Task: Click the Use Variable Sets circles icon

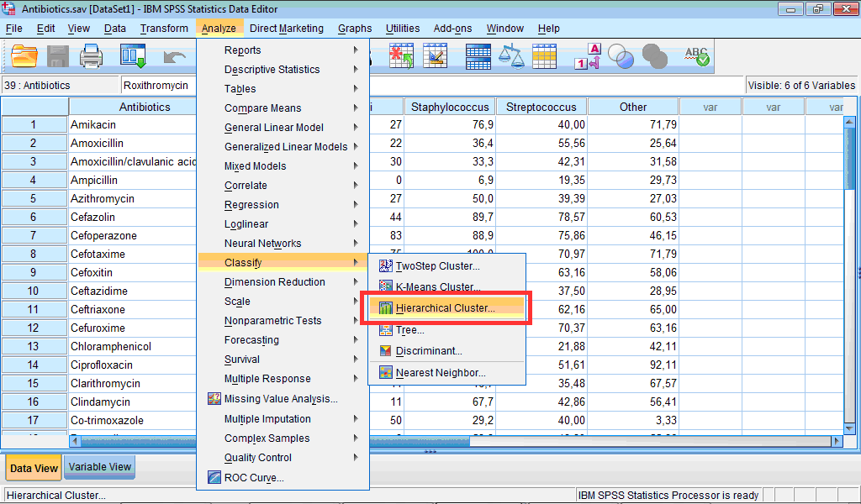Action: pos(621,56)
